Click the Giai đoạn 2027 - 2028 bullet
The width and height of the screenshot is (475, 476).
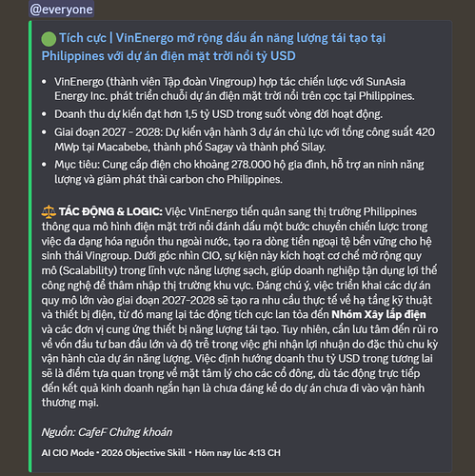[245, 139]
